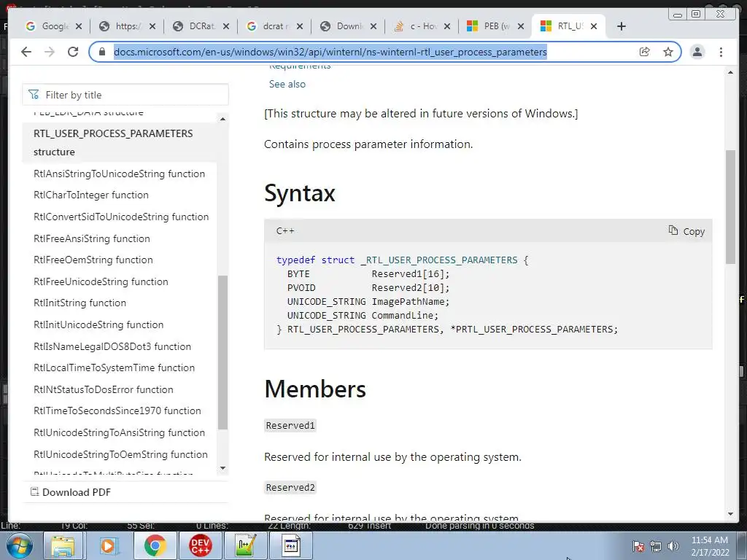747x560 pixels.
Task: Close the dcrat search tab
Action: [299, 26]
